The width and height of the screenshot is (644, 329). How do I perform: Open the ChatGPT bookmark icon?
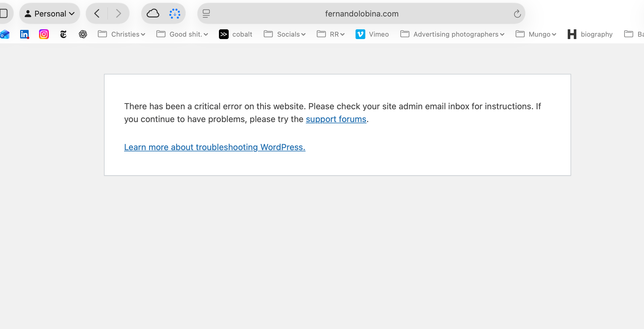pyautogui.click(x=83, y=34)
